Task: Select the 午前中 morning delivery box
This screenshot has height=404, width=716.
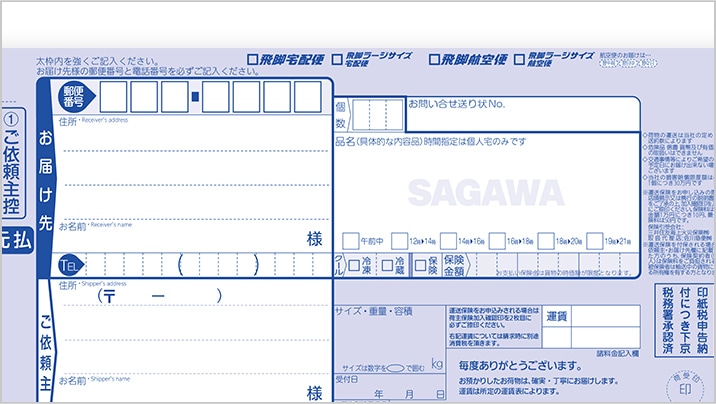Action: click(350, 240)
